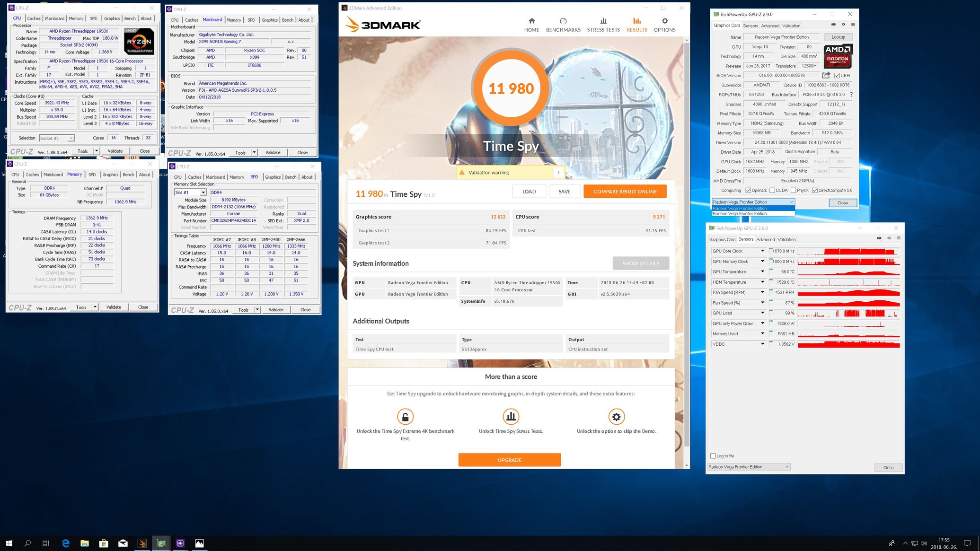Toggle the OpenCL checkbox
Image resolution: width=980 pixels, height=551 pixels.
click(x=748, y=191)
